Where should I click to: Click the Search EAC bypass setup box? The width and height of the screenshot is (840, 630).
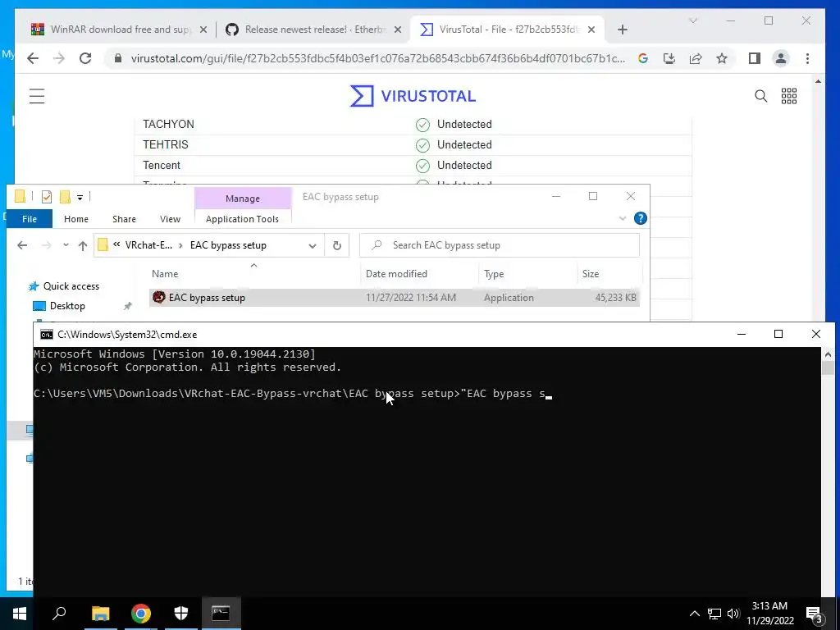[x=500, y=244]
